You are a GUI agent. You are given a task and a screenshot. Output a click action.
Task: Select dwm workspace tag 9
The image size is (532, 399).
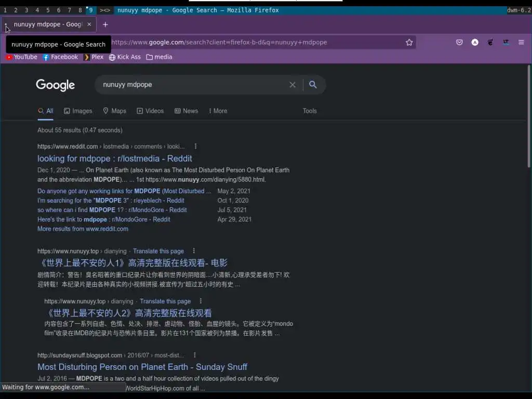(90, 10)
